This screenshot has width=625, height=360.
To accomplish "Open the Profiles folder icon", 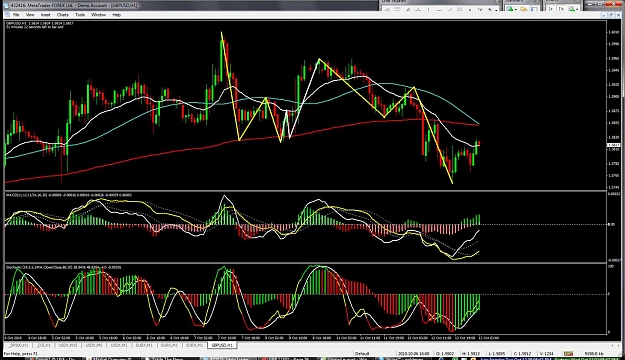I will click(523, 9).
